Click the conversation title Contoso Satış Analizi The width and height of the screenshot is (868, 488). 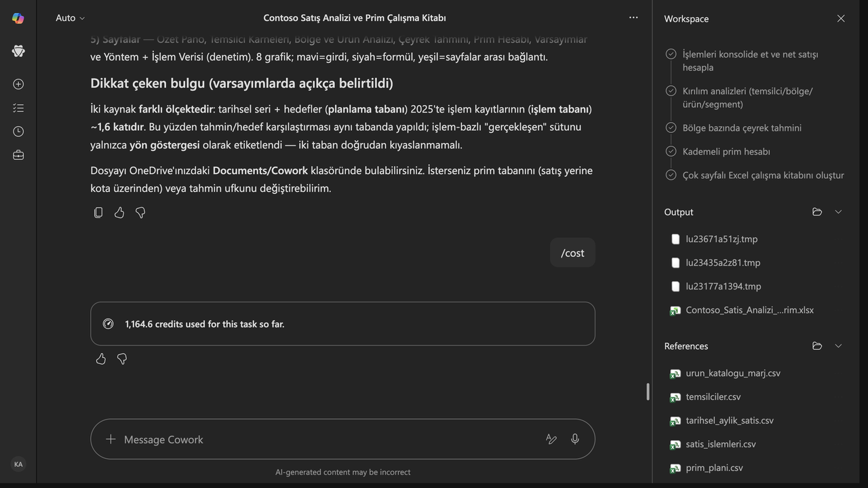[x=355, y=18]
